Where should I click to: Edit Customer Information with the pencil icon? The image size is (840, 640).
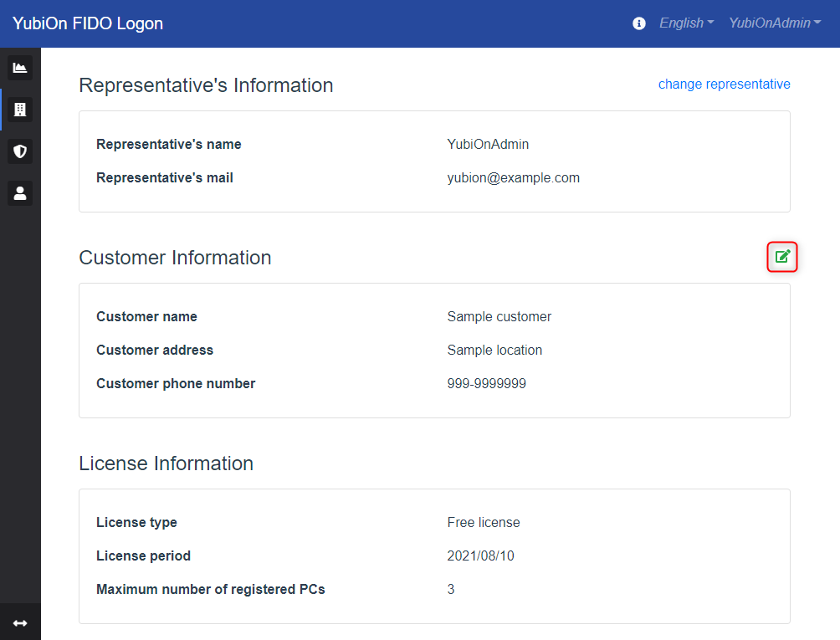782,257
